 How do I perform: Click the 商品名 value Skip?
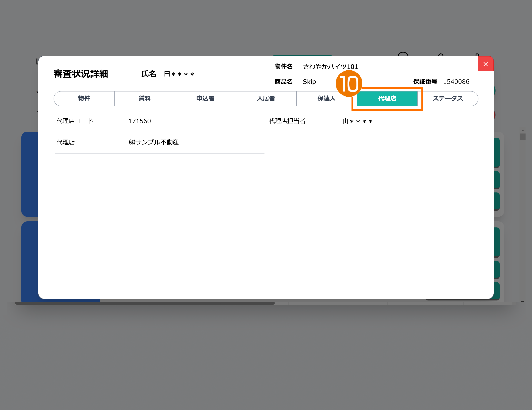pos(309,82)
